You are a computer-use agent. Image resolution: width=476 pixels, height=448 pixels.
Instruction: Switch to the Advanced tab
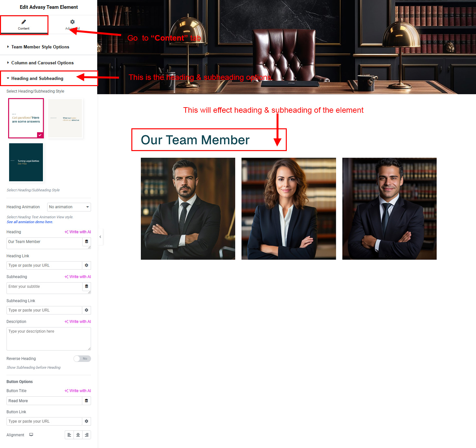coord(73,25)
